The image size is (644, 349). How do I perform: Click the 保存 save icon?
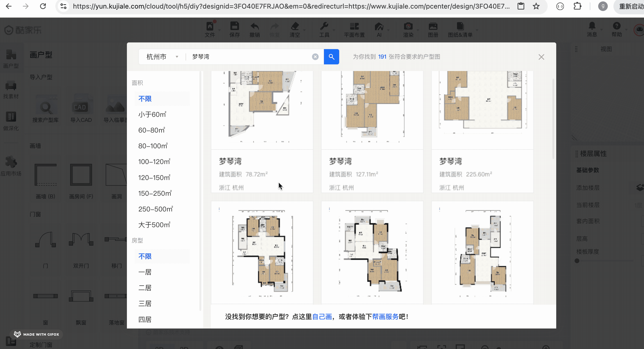(234, 30)
